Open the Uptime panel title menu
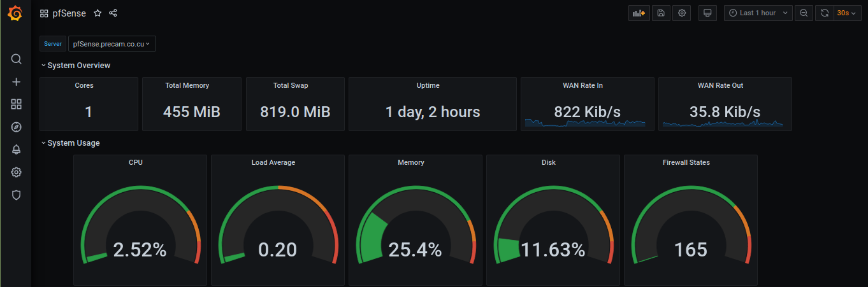This screenshot has width=868, height=287. [428, 85]
